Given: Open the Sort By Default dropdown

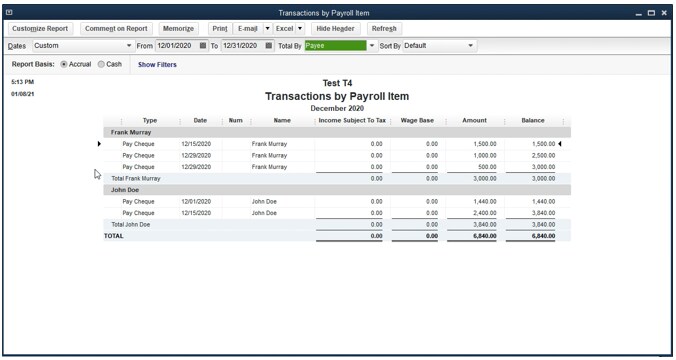Looking at the screenshot, I should [471, 46].
